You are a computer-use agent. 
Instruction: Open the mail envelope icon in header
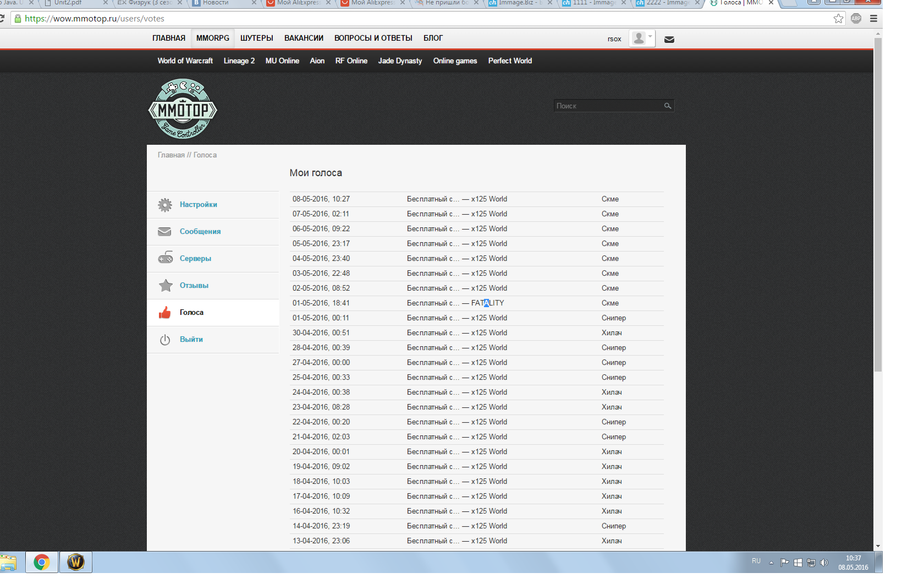click(669, 40)
